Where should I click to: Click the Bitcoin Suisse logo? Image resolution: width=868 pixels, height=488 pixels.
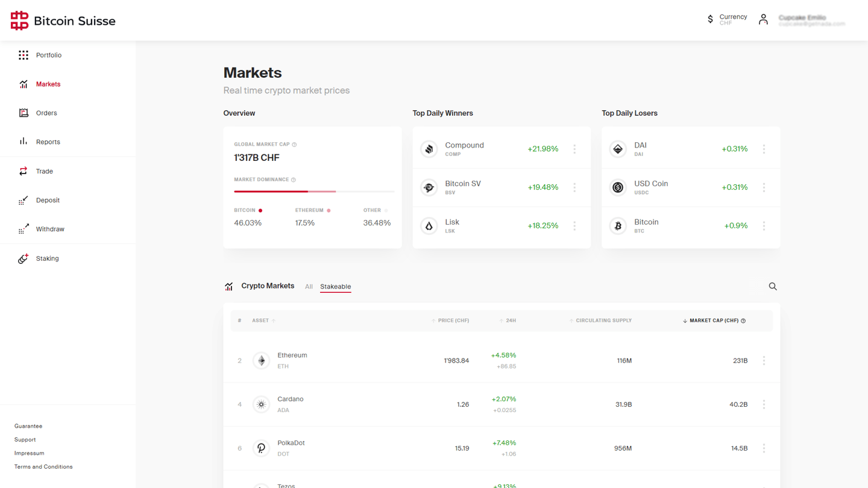pyautogui.click(x=63, y=20)
